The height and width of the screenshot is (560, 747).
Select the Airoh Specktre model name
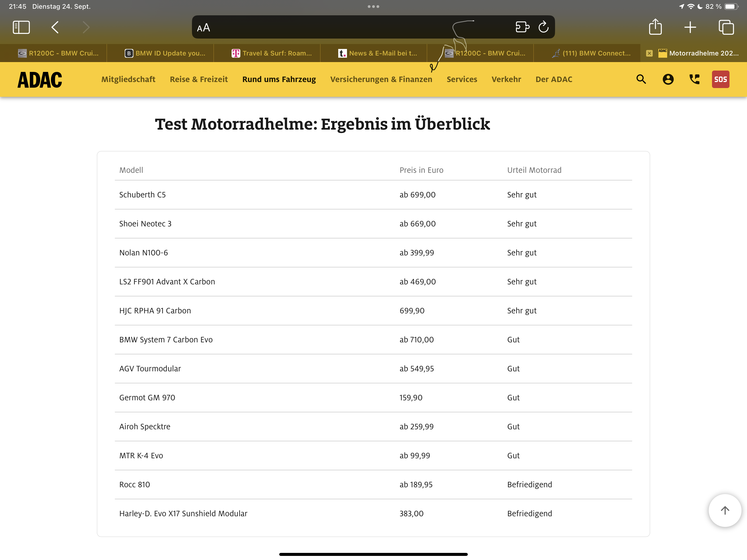pyautogui.click(x=145, y=427)
